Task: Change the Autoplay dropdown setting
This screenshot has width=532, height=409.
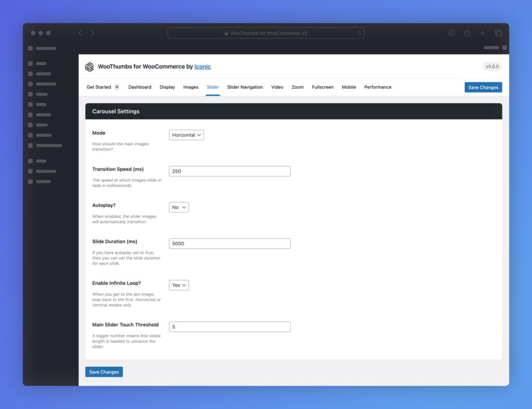Action: click(x=178, y=207)
